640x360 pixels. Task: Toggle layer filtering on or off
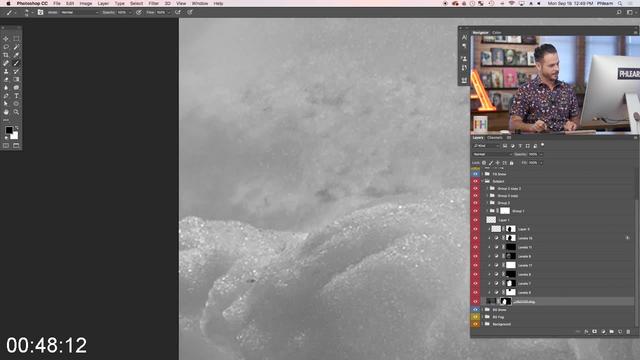(x=542, y=145)
